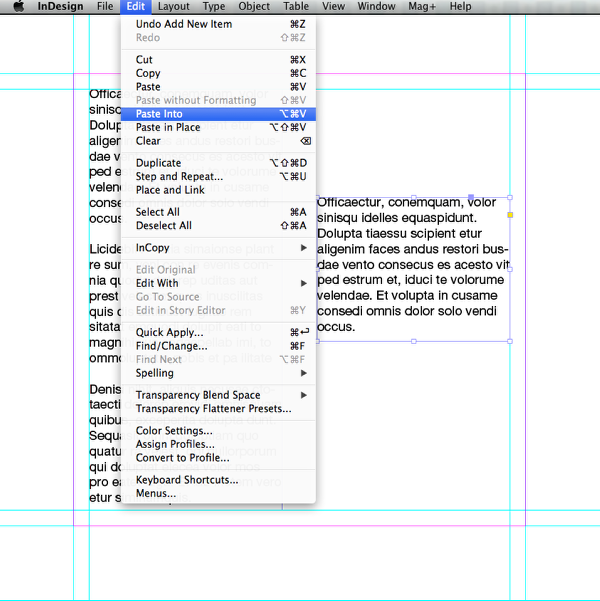
Task: Choose Paste from Edit menu
Action: (218, 87)
